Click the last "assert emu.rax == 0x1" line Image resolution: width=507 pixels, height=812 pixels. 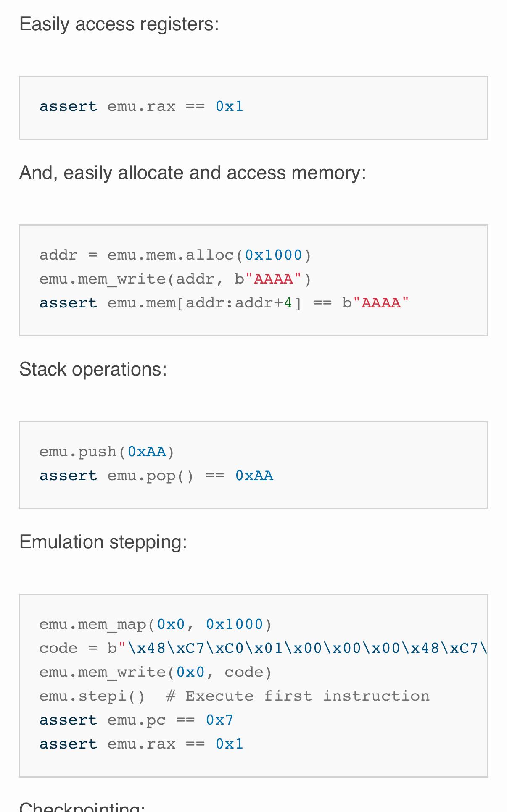tap(141, 744)
